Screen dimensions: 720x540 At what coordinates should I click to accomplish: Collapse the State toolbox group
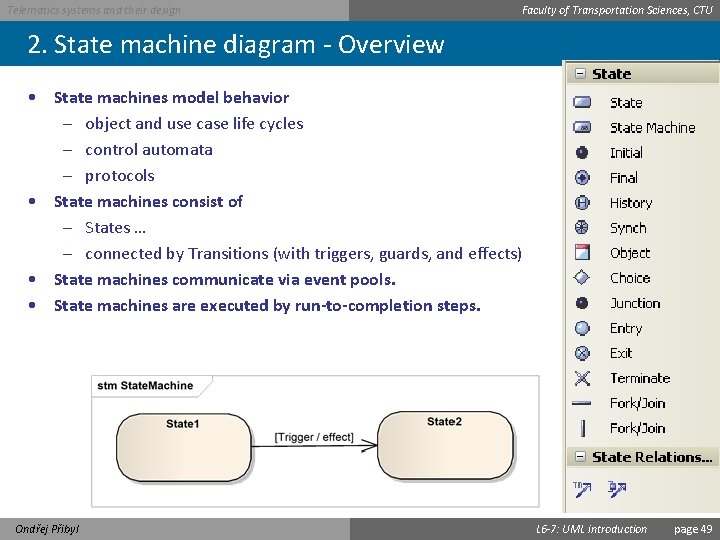[x=580, y=73]
